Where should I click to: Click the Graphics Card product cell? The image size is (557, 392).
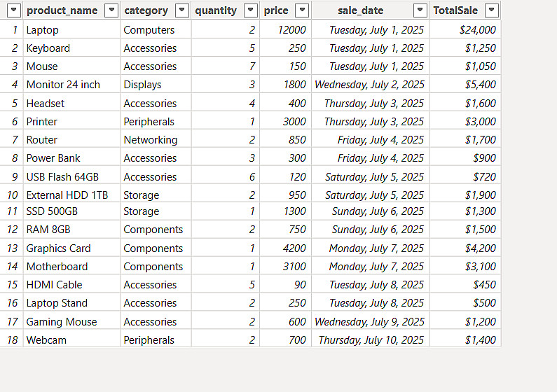[58, 248]
